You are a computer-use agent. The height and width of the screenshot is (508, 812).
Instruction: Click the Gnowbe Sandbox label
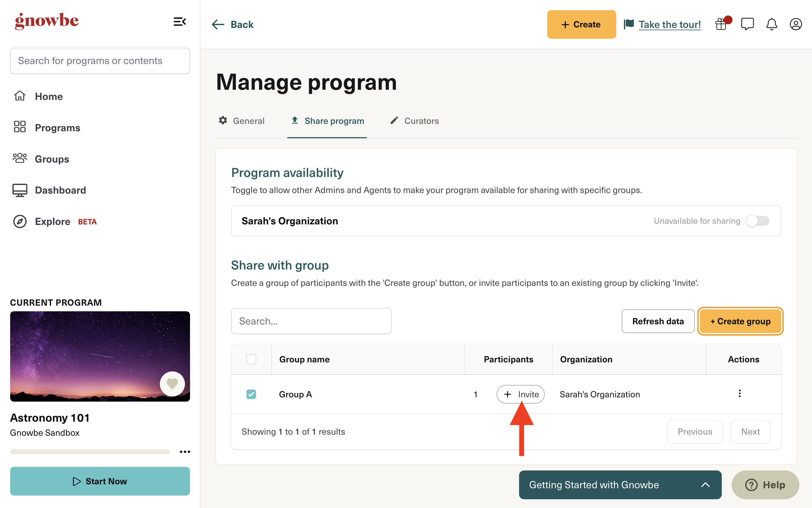coord(45,433)
